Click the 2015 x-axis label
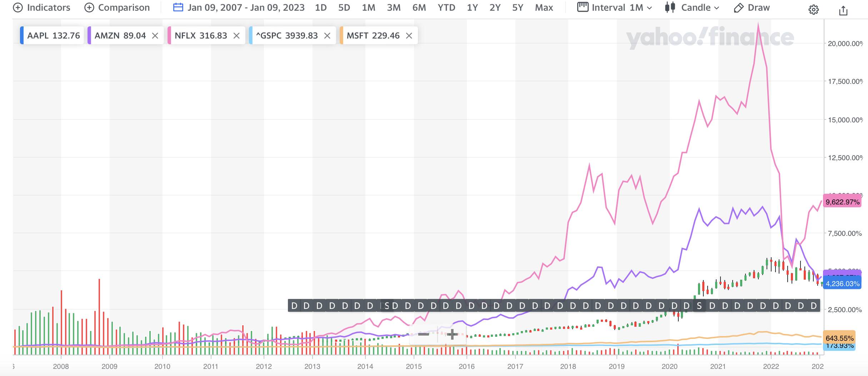 click(414, 366)
